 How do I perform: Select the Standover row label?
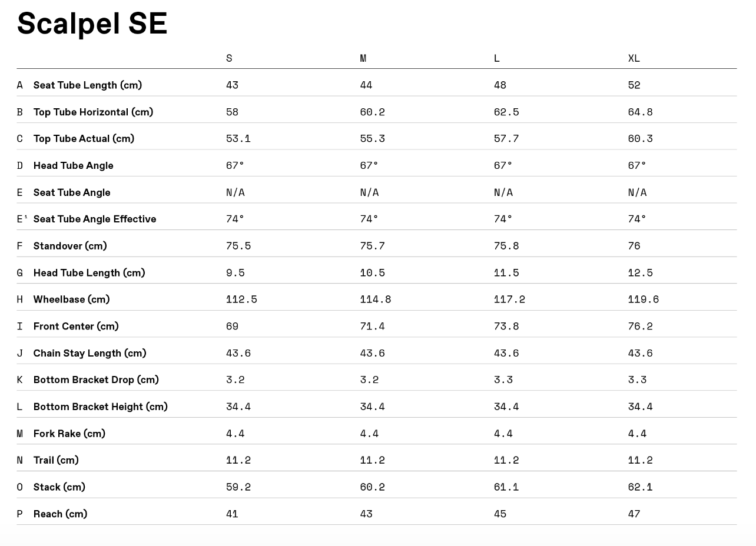coord(70,246)
